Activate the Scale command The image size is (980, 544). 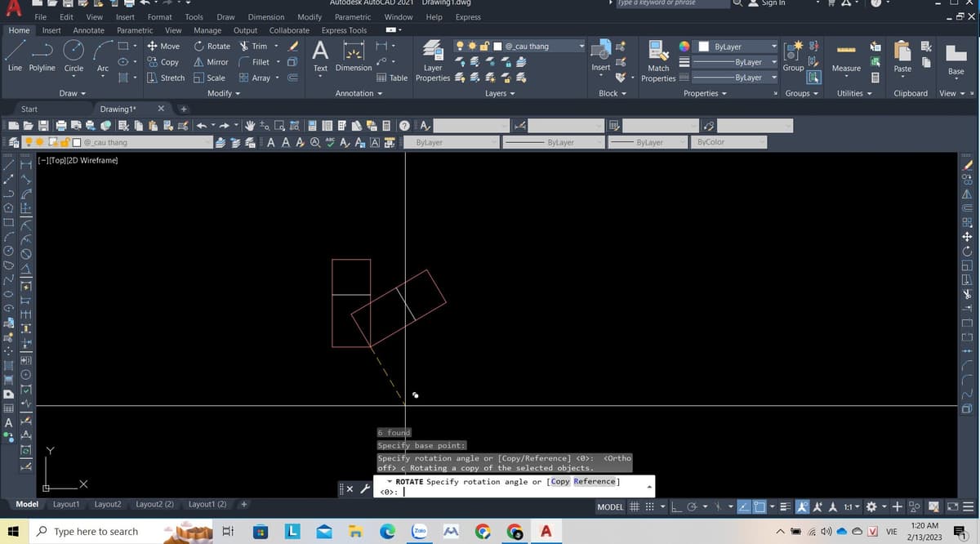[x=210, y=78]
